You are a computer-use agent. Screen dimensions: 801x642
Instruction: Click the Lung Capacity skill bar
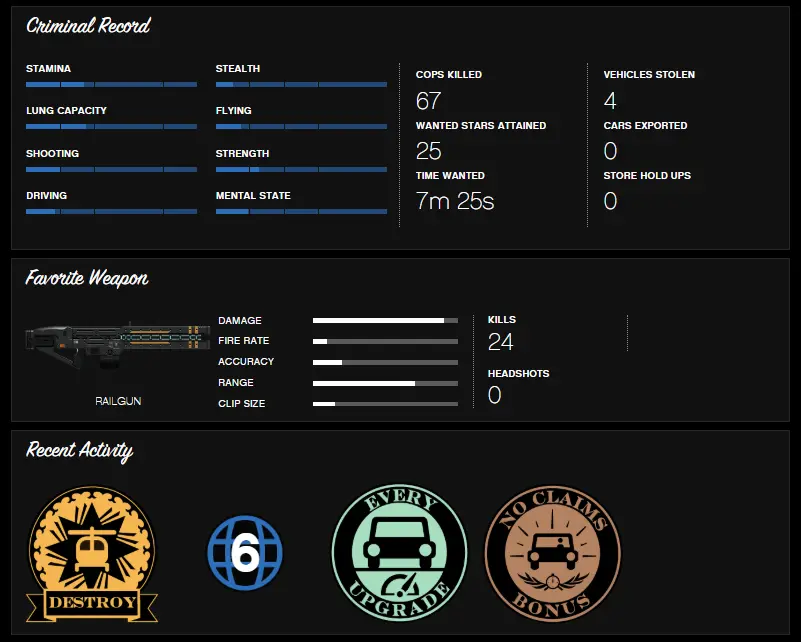click(x=111, y=126)
